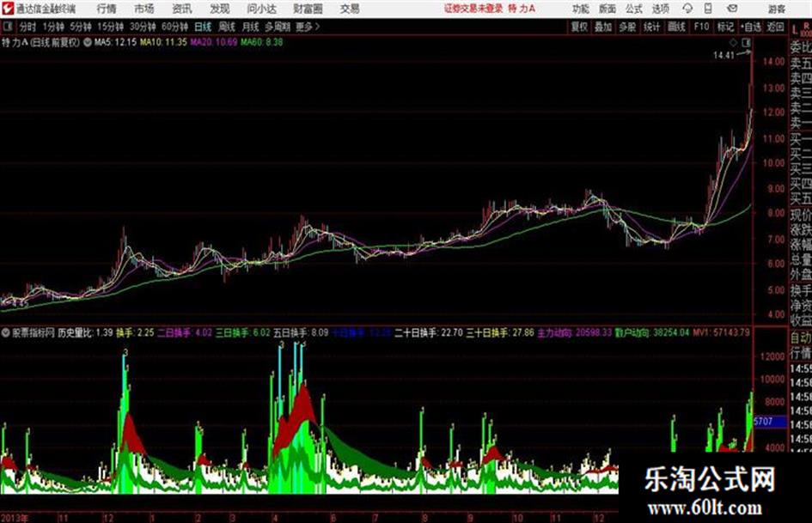Open the 版面 menu
The height and width of the screenshot is (523, 812).
click(607, 9)
